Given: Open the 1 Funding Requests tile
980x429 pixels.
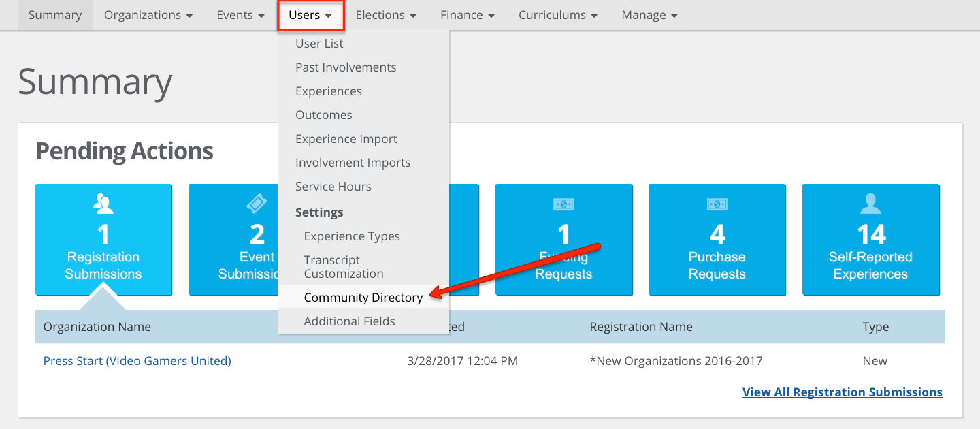Looking at the screenshot, I should click(563, 240).
